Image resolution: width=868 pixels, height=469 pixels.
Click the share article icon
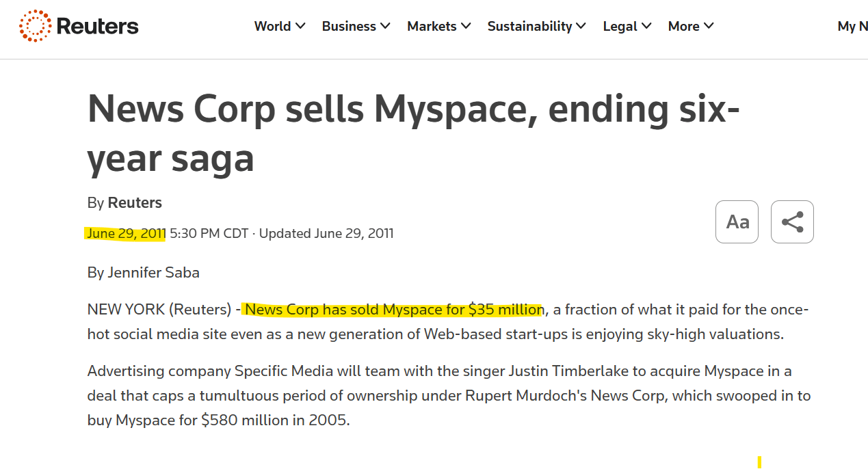(x=792, y=222)
